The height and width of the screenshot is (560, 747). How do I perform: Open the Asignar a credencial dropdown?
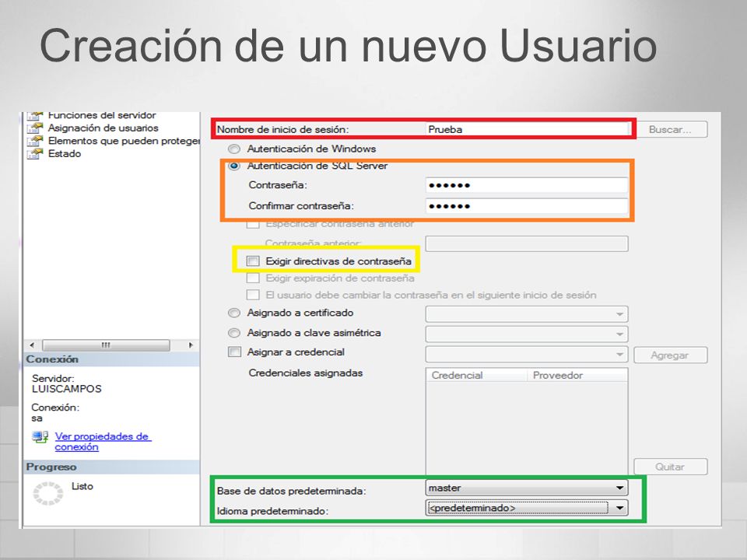point(527,355)
